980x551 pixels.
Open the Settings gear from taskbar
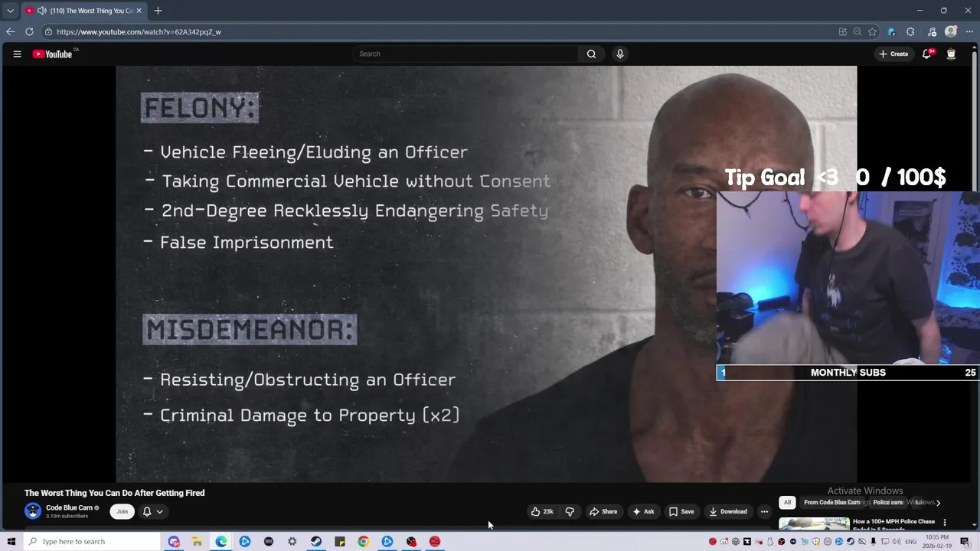click(292, 542)
